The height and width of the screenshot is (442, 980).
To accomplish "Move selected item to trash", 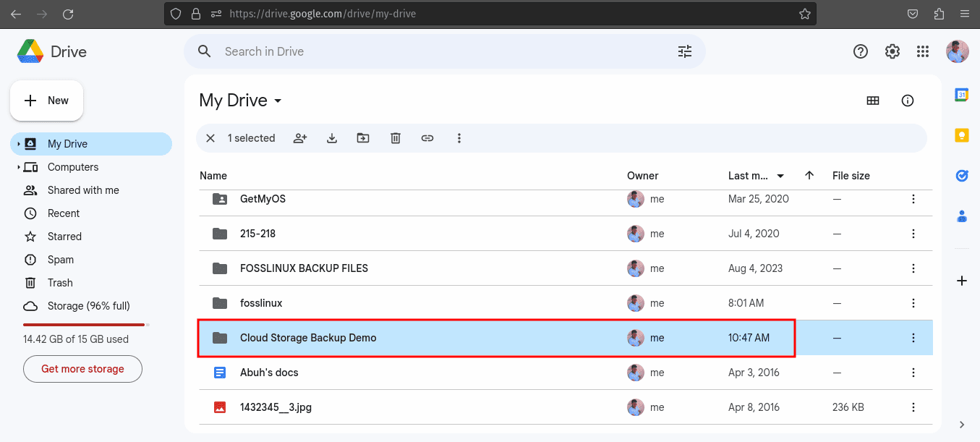I will 396,138.
